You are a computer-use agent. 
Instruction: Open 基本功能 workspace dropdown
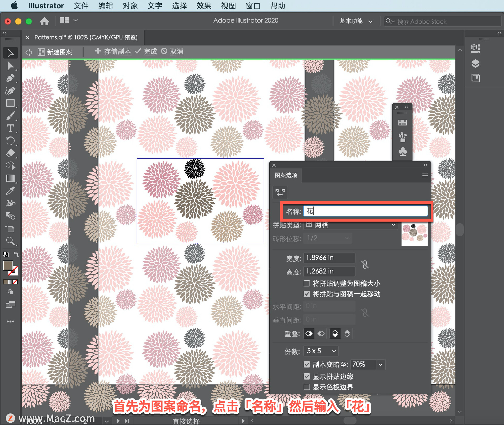click(356, 21)
